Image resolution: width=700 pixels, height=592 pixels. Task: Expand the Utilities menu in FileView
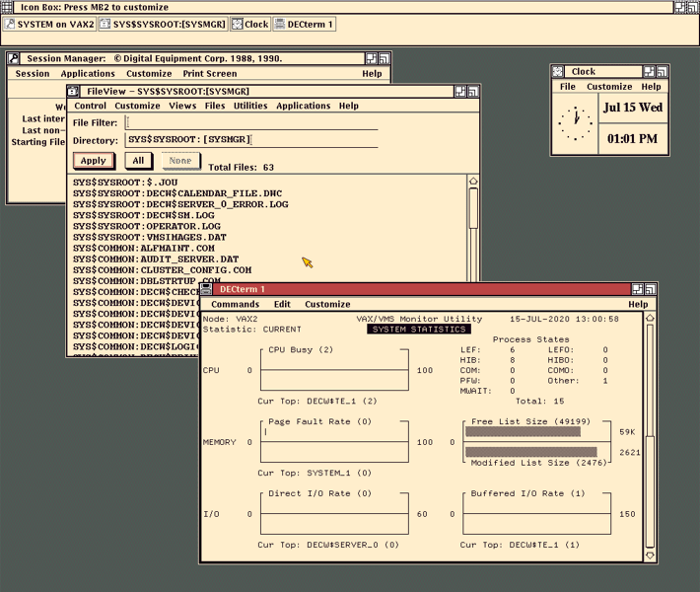[x=250, y=106]
